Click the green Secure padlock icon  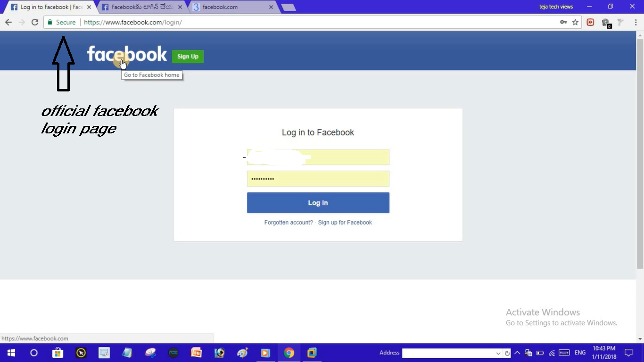coord(50,22)
